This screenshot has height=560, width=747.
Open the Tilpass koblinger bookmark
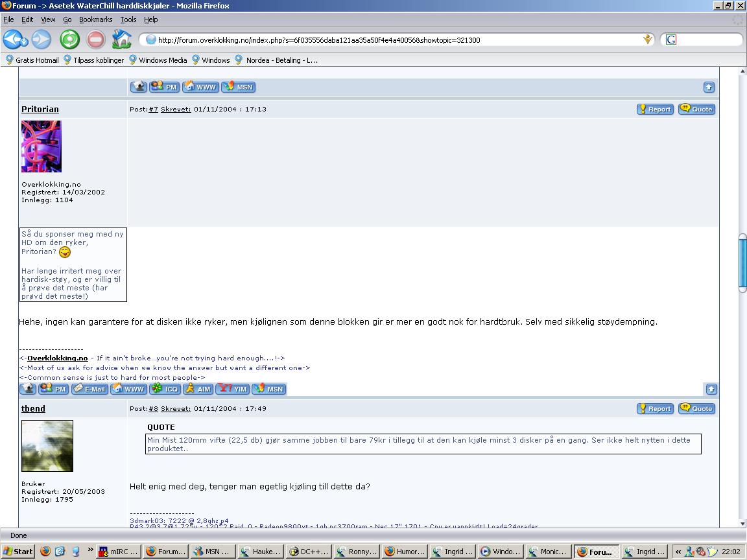(93, 60)
